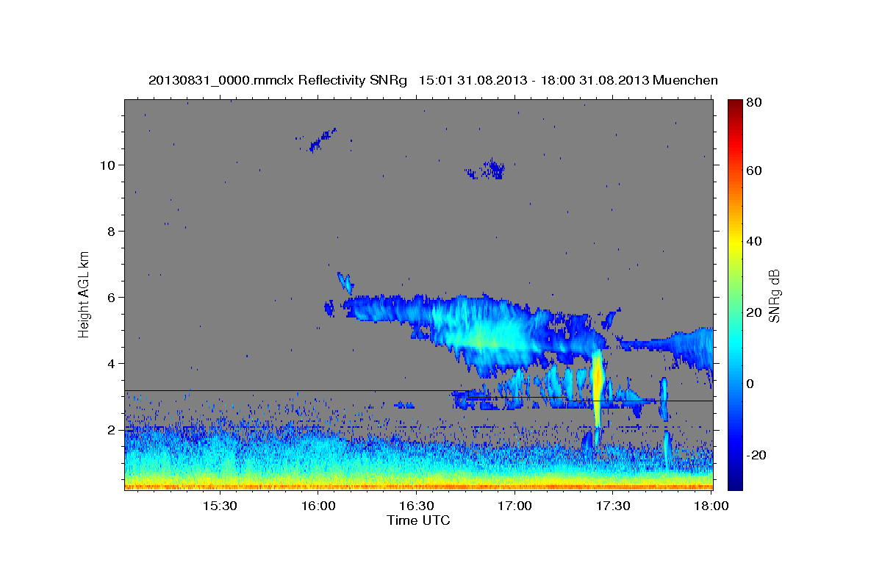
Task: Click the dark red top of colorbar
Action: pos(735,104)
